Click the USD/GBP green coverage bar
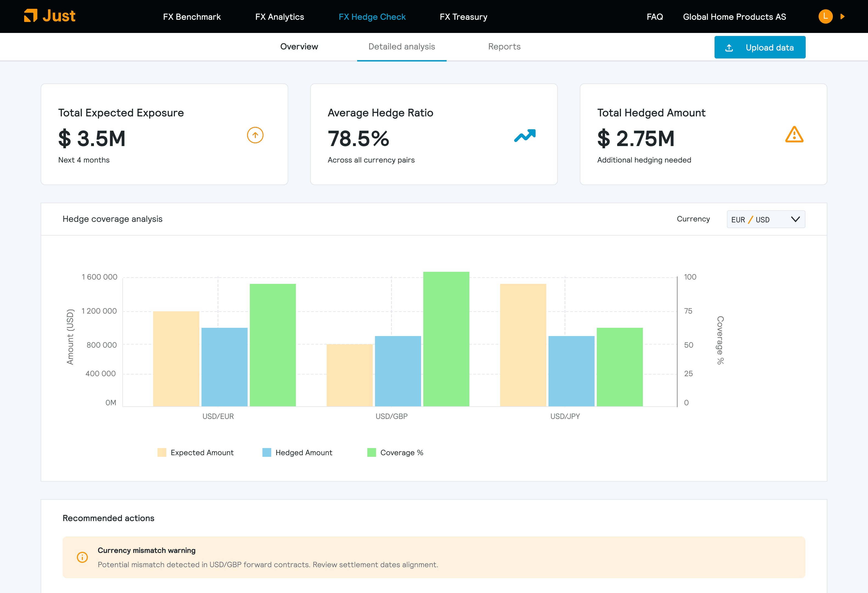Screen dimensions: 868x593 (446, 339)
